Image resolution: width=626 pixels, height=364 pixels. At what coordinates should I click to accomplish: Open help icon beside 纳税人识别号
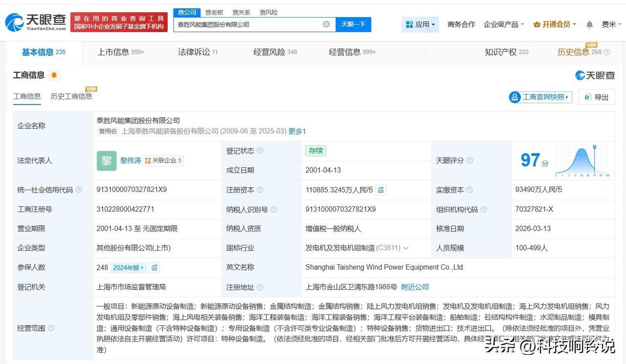pyautogui.click(x=273, y=209)
